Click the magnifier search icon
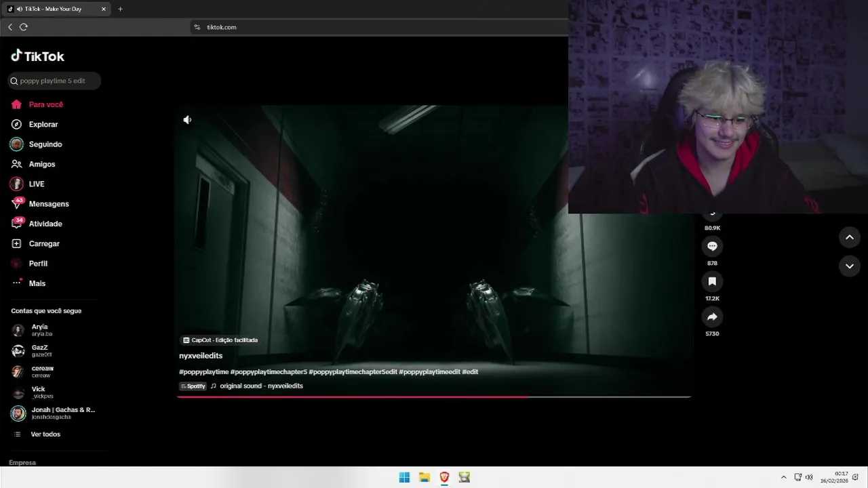Image resolution: width=868 pixels, height=488 pixels. pos(14,81)
